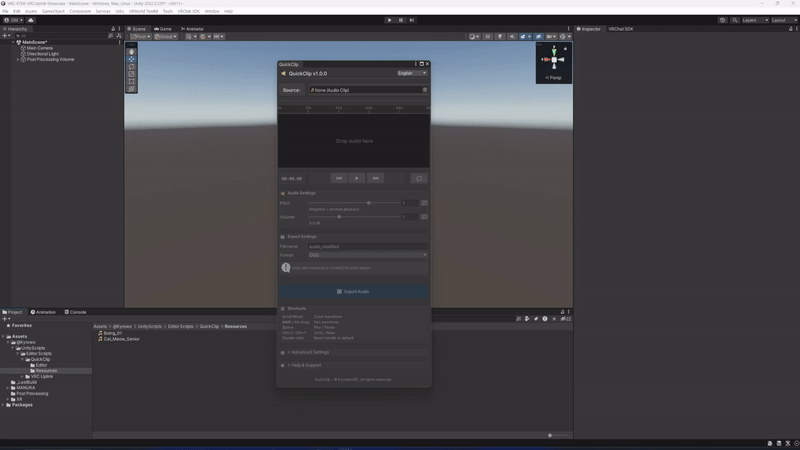Switch to the Console tab
The width and height of the screenshot is (800, 450).
(76, 312)
